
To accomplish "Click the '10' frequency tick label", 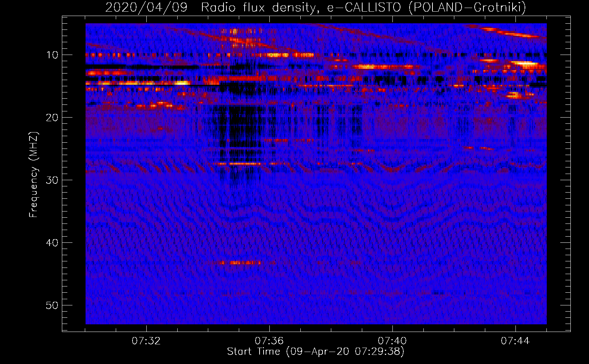I will (x=52, y=55).
